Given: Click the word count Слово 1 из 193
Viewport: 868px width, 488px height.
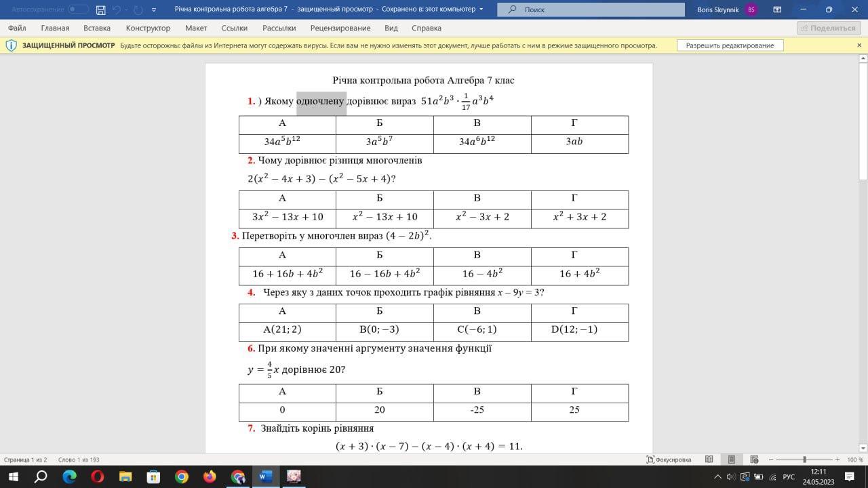Looking at the screenshot, I should 79,460.
